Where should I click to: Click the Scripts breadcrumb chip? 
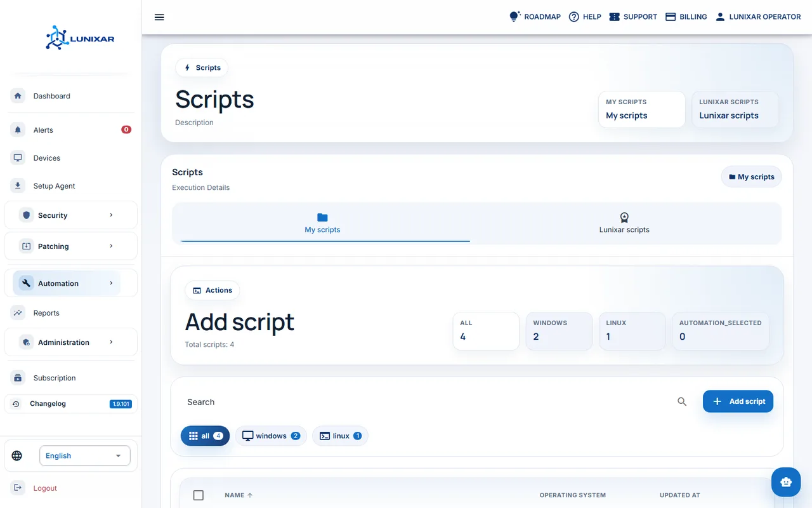click(x=202, y=67)
